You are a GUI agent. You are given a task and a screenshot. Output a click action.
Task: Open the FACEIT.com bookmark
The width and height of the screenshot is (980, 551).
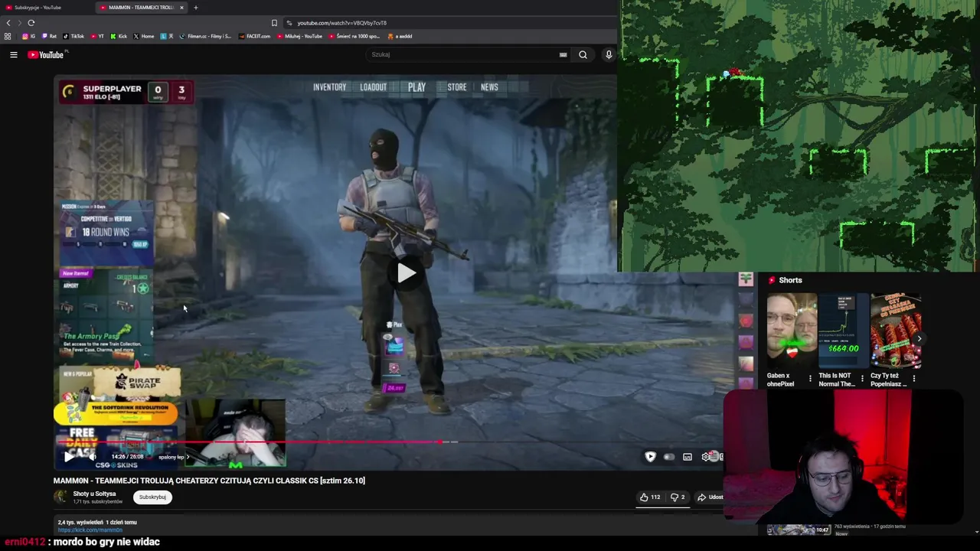pos(254,36)
